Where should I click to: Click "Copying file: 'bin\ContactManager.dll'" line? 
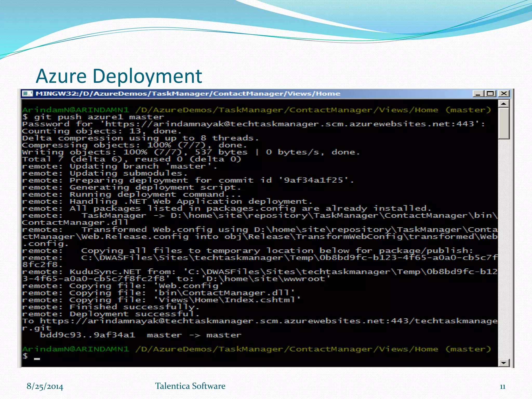pyautogui.click(x=158, y=293)
